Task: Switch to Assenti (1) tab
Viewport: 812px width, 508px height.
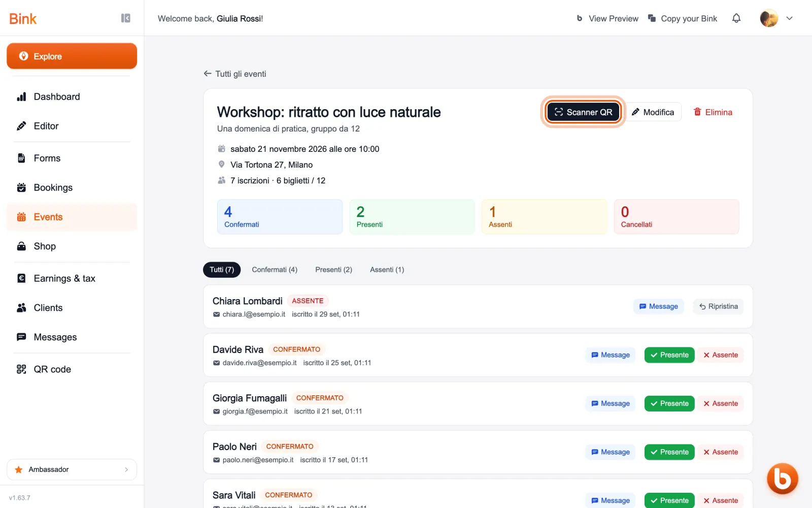Action: coord(387,270)
